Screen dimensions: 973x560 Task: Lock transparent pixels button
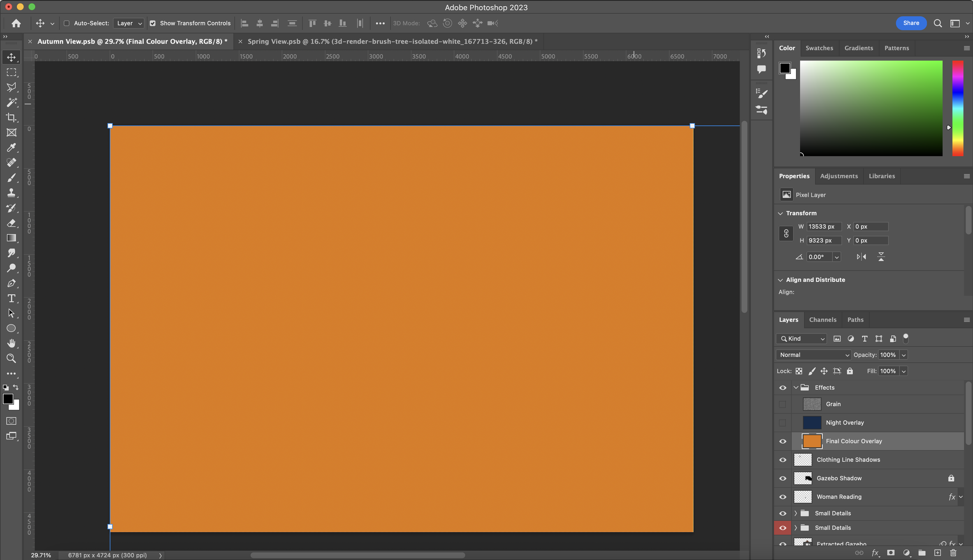tap(799, 371)
